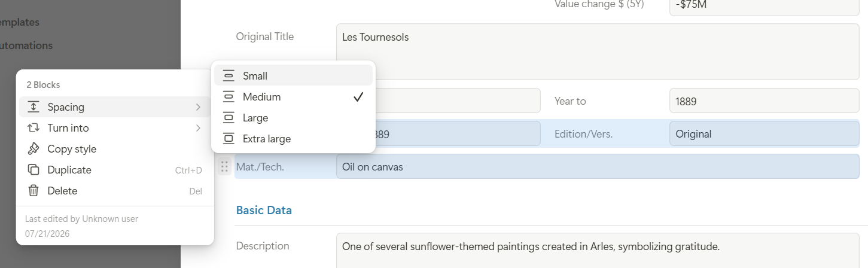Open Automations in the sidebar

point(26,45)
